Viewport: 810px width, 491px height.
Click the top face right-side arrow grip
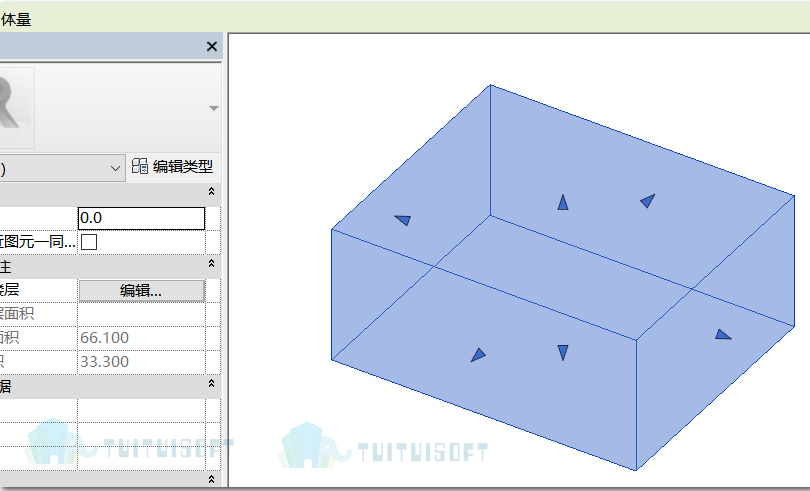pyautogui.click(x=648, y=201)
